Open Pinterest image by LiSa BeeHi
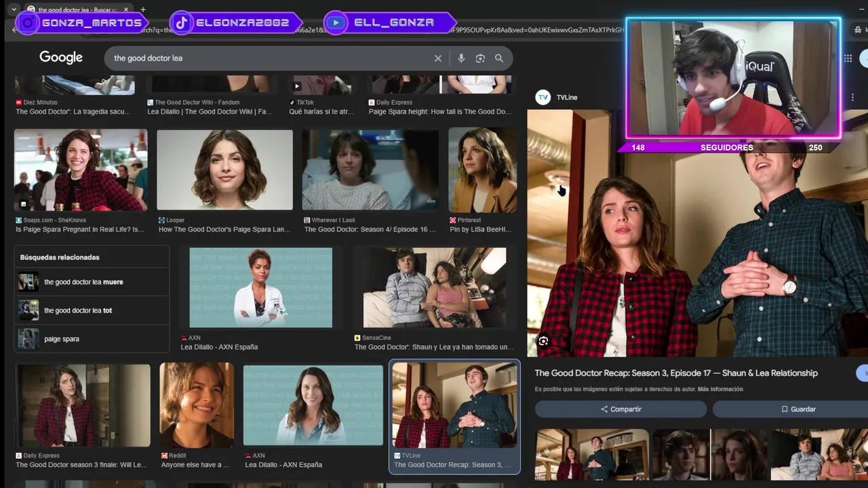The image size is (868, 488). [x=482, y=169]
